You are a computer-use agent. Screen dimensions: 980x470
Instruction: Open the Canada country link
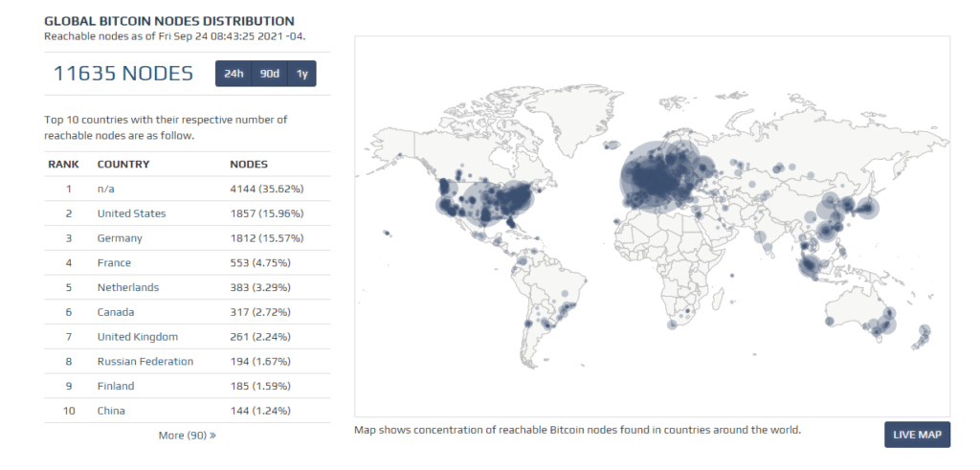pos(116,312)
